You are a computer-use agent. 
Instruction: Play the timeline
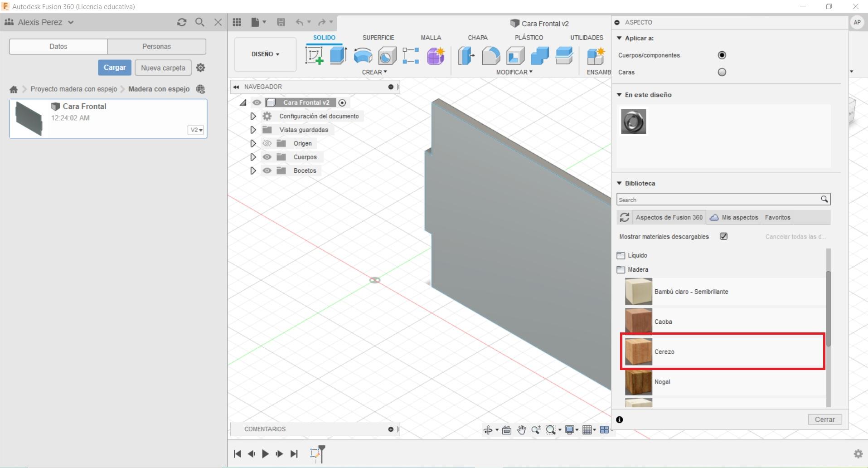tap(265, 453)
